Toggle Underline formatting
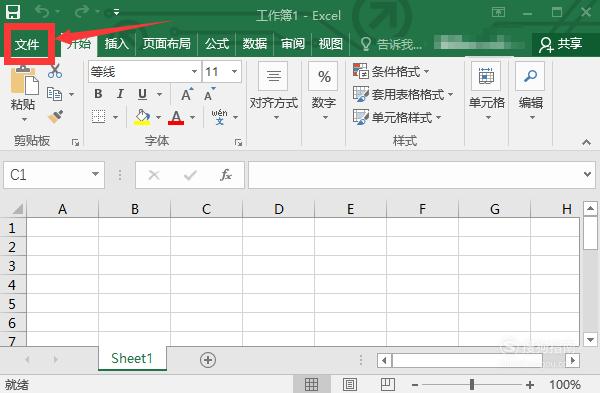 pos(142,94)
